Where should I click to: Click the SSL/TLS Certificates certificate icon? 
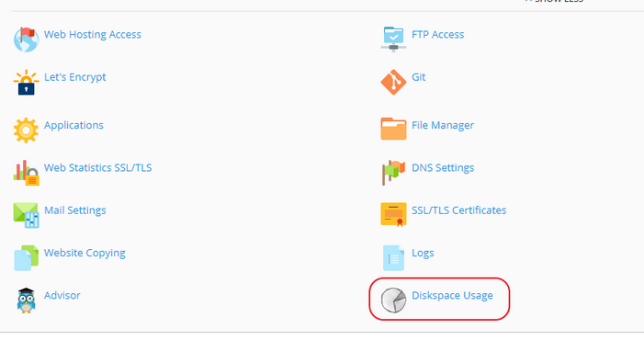[x=393, y=215]
